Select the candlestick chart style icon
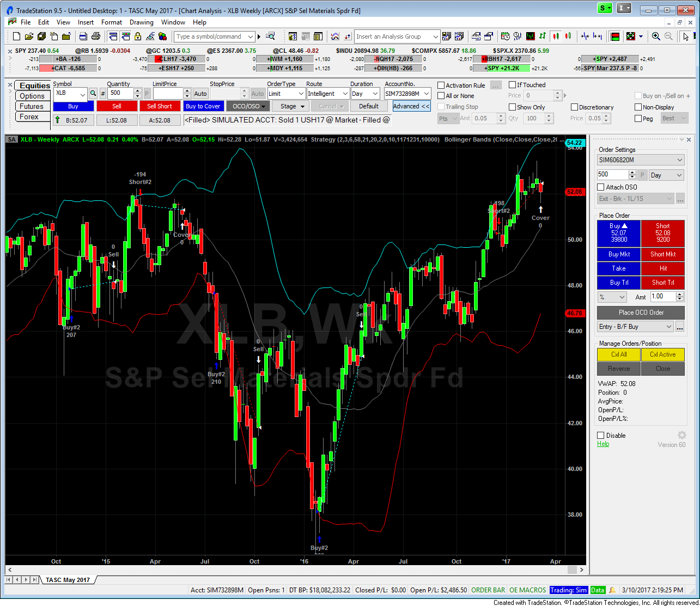This screenshot has width=700, height=606. pyautogui.click(x=556, y=36)
